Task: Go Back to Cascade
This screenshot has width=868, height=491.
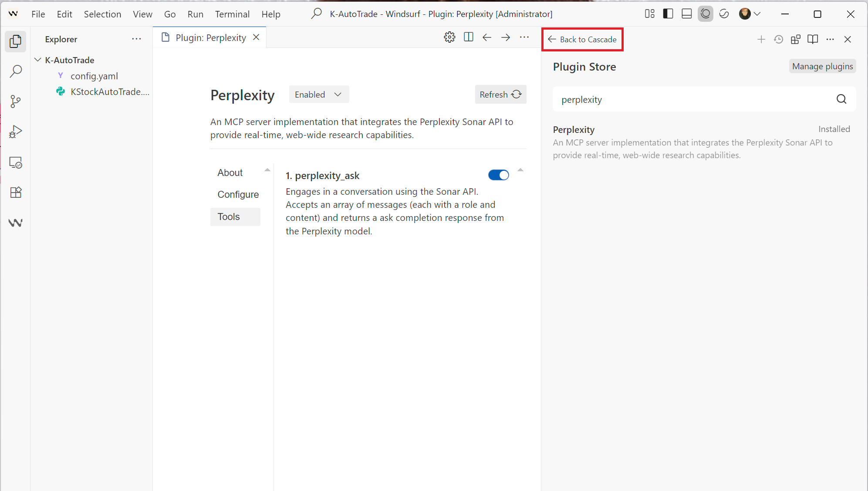Action: coord(582,39)
